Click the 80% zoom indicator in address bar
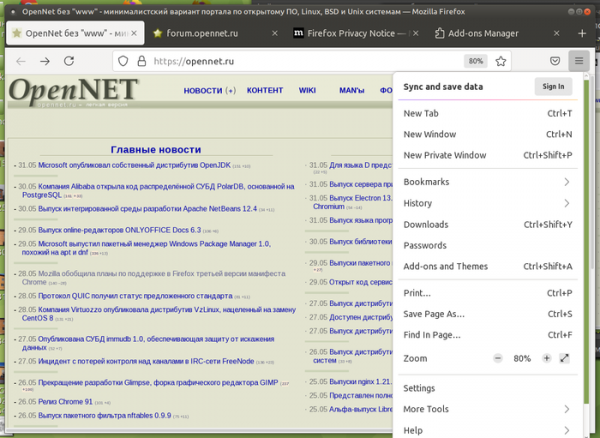 (476, 61)
